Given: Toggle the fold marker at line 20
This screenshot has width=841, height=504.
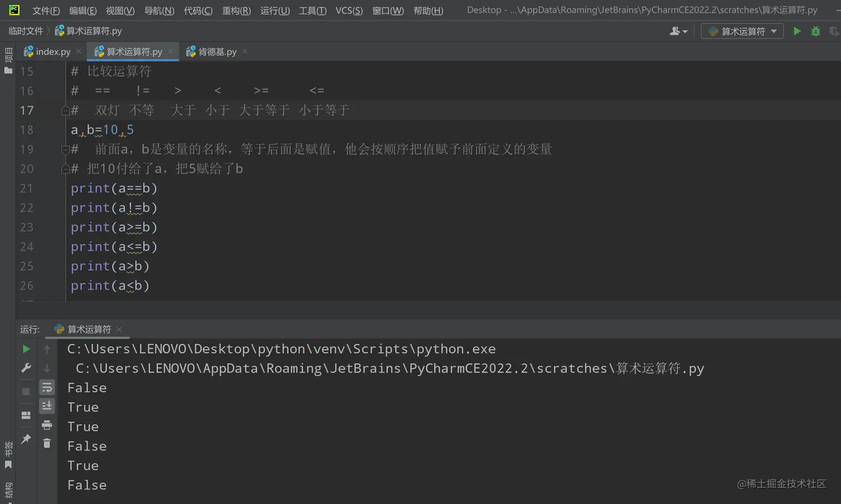Looking at the screenshot, I should pos(65,168).
